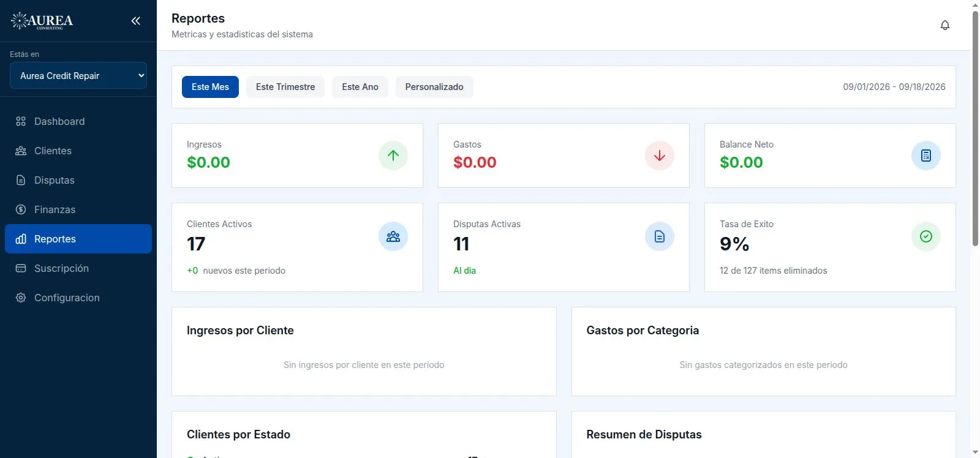The width and height of the screenshot is (980, 458).
Task: Click the Reportes bar-chart icon in sidebar
Action: coord(21,239)
